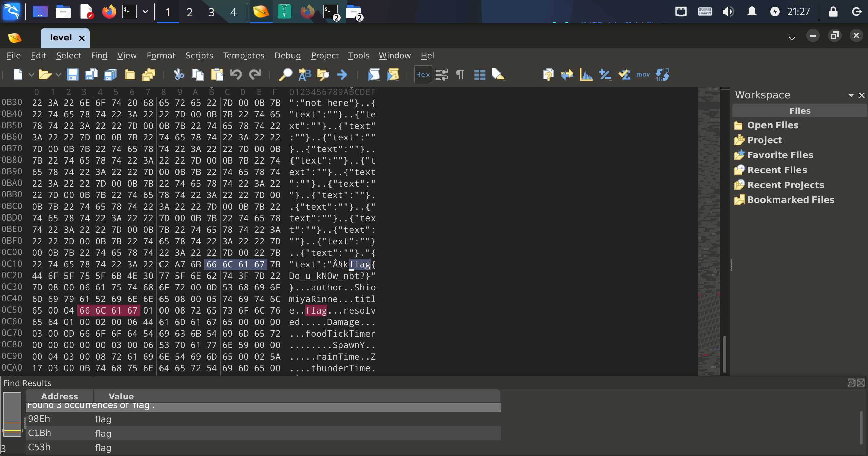The image size is (868, 456).
Task: Open the Workspace panel dropdown arrow
Action: pos(851,95)
